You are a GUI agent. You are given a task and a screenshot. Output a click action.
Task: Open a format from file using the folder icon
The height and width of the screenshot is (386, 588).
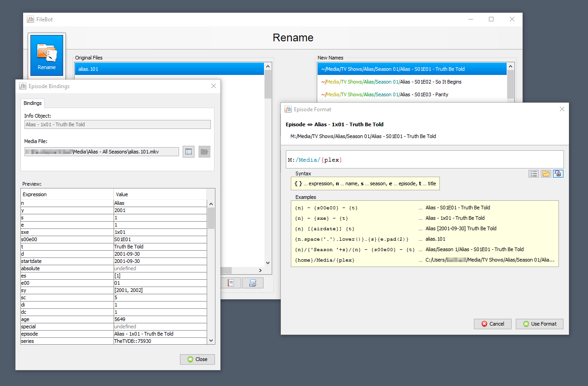[x=546, y=173]
